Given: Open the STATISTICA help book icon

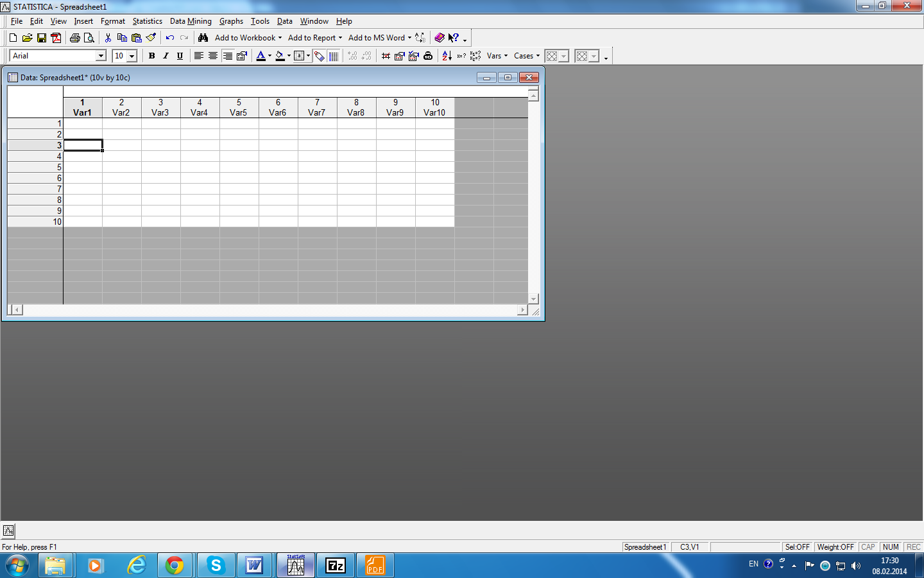Looking at the screenshot, I should 440,38.
